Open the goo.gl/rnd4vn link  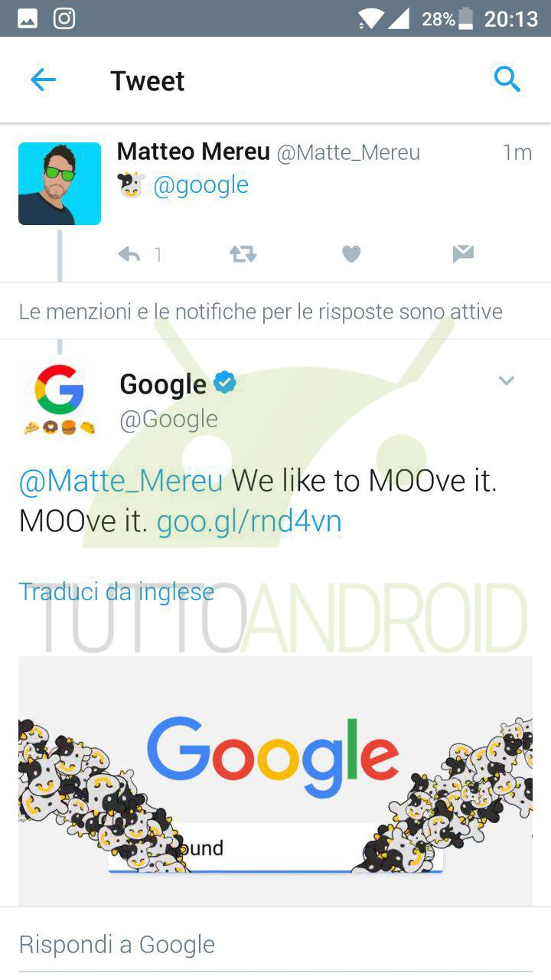pos(249,521)
